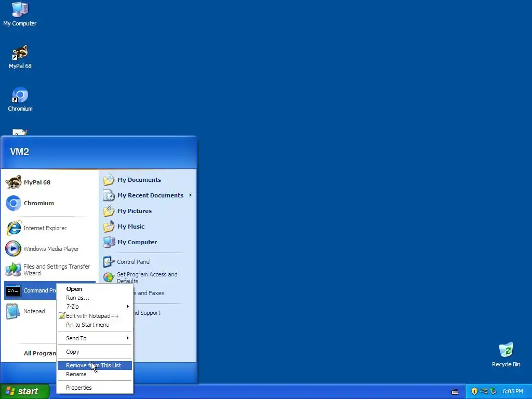Open Internet Explorer in Start menu
532x399 pixels.
coord(50,228)
